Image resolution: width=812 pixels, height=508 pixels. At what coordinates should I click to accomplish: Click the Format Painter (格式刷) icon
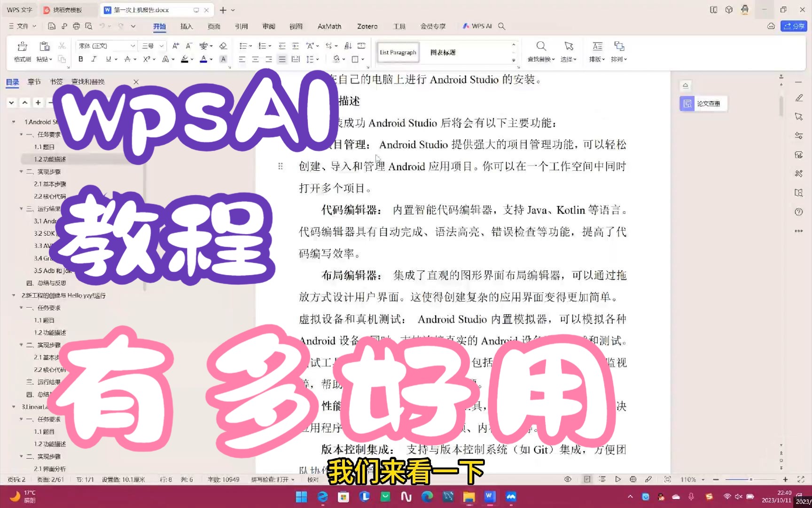tap(22, 46)
